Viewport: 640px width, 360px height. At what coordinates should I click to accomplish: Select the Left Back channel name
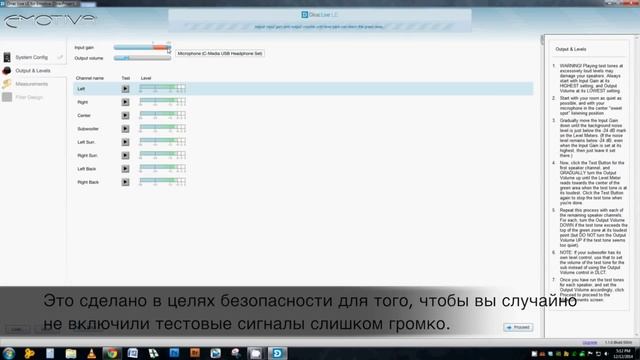pyautogui.click(x=87, y=169)
